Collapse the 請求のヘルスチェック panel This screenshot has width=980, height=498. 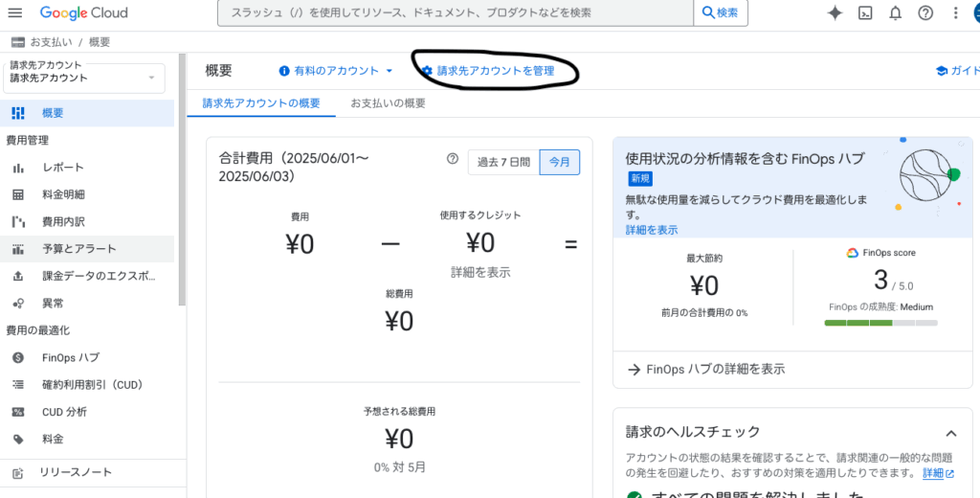tap(950, 433)
